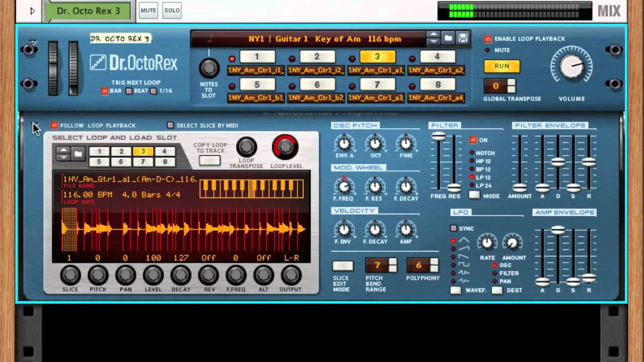Choose programmer load slot 6
This screenshot has width=644, height=362.
[x=121, y=162]
